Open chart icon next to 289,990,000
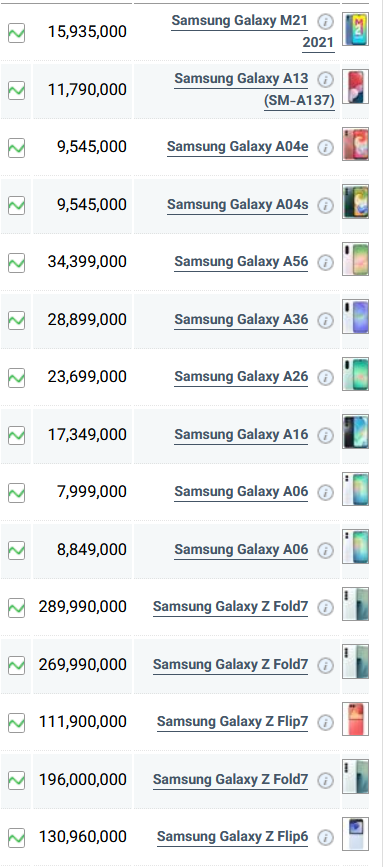The width and height of the screenshot is (388, 867). [x=17, y=608]
